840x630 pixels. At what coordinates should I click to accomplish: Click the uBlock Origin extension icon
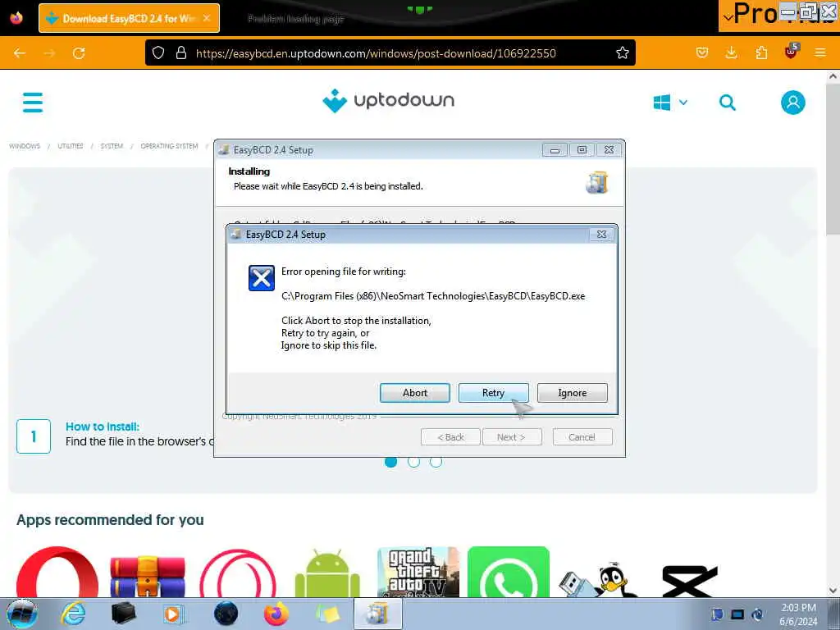[x=792, y=52]
